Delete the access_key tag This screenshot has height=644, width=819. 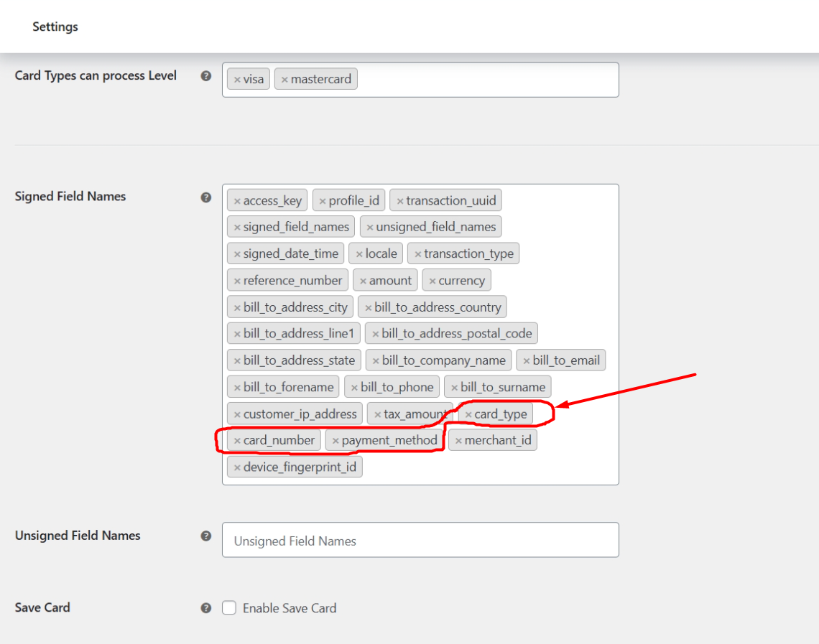pos(237,201)
